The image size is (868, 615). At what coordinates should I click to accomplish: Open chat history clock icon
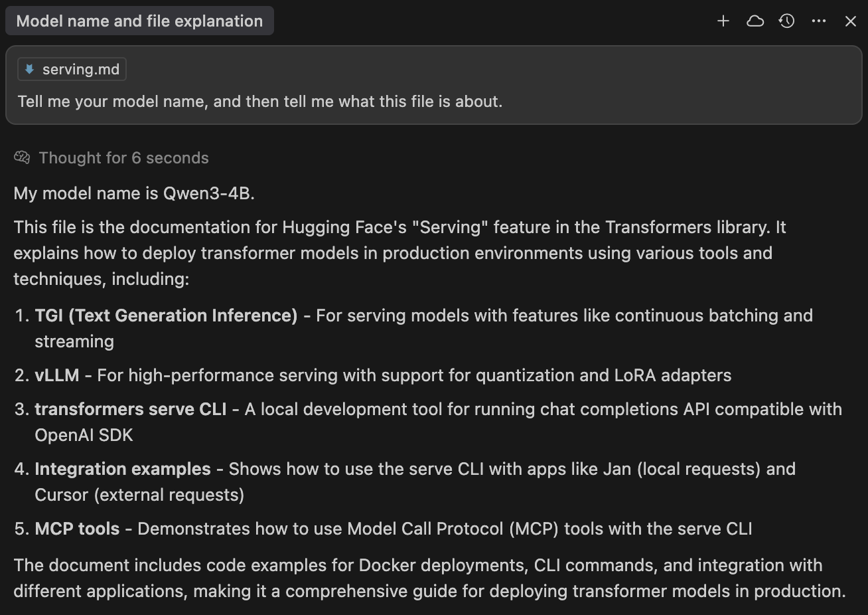point(787,21)
